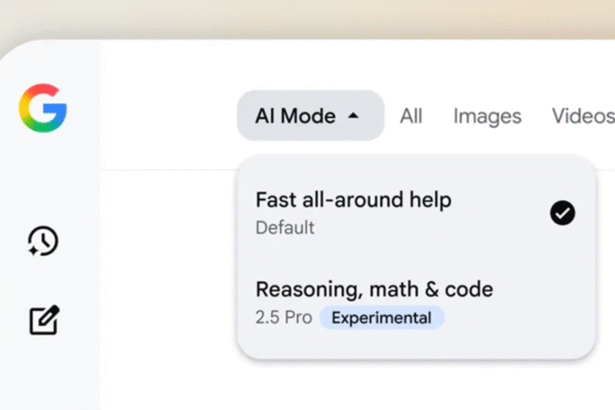Click the Experimental badge
This screenshot has height=410, width=615.
pyautogui.click(x=382, y=318)
